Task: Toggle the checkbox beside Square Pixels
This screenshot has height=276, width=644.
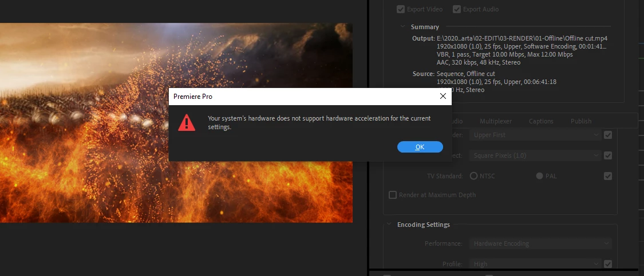Action: point(608,155)
